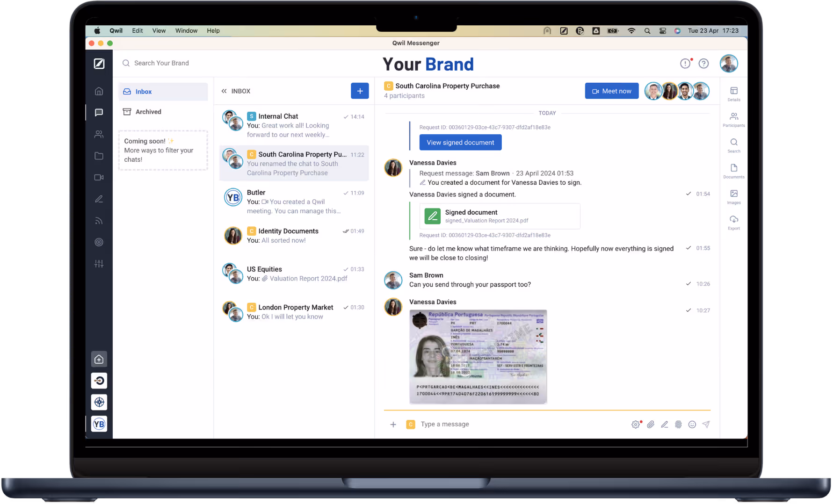Switch to the circular arrow workspace icon
The height and width of the screenshot is (504, 833).
[99, 381]
